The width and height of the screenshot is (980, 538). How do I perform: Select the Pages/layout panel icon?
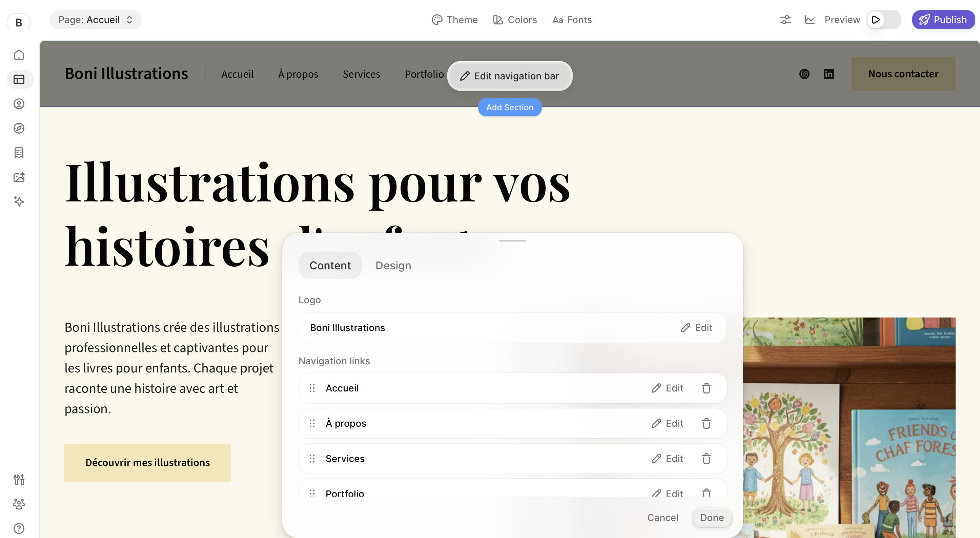pyautogui.click(x=19, y=79)
